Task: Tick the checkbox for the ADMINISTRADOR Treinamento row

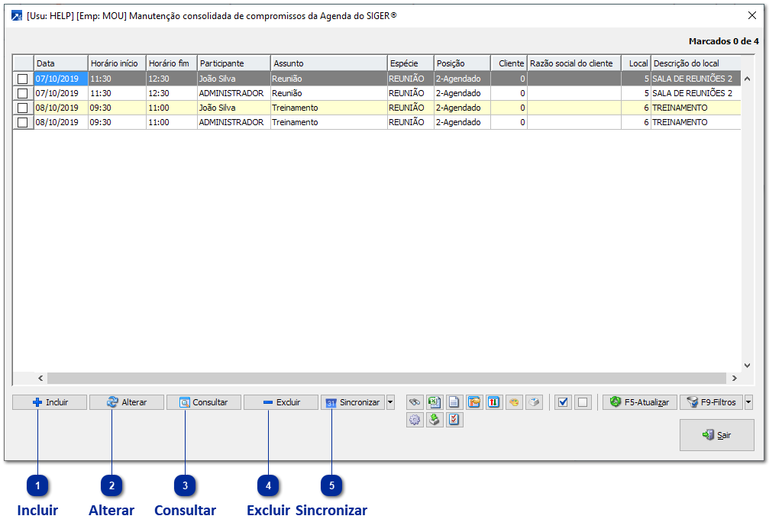Action: tap(22, 122)
